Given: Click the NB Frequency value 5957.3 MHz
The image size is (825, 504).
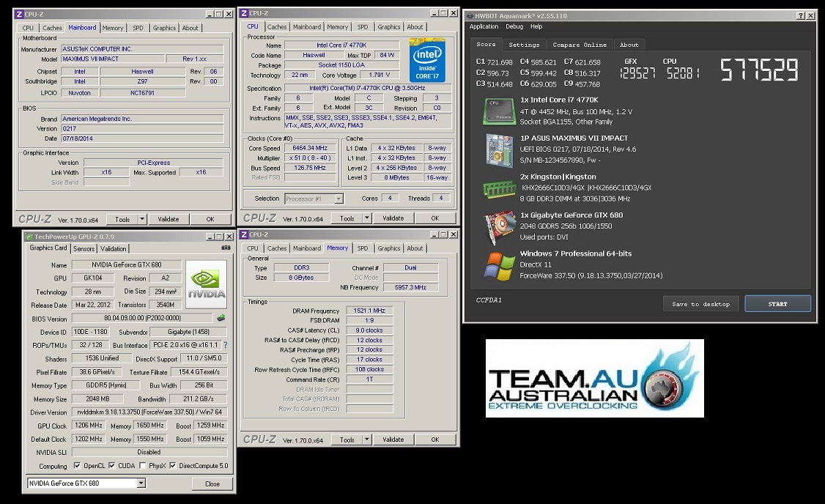Looking at the screenshot, I should (410, 287).
